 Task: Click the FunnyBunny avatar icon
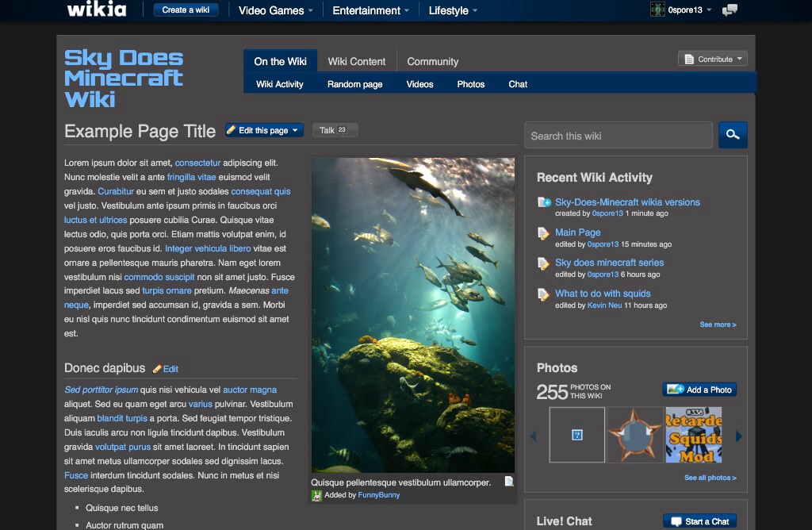[316, 496]
